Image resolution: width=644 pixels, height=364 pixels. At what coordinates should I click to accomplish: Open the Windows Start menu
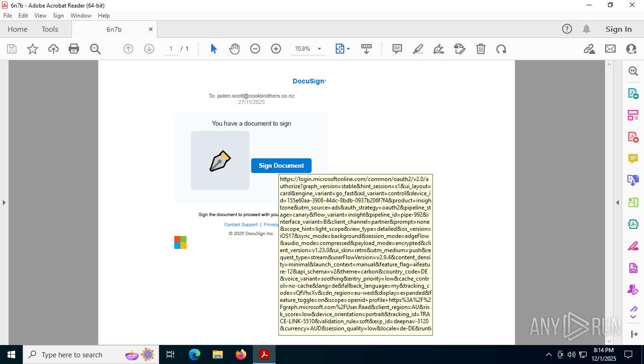(11, 355)
